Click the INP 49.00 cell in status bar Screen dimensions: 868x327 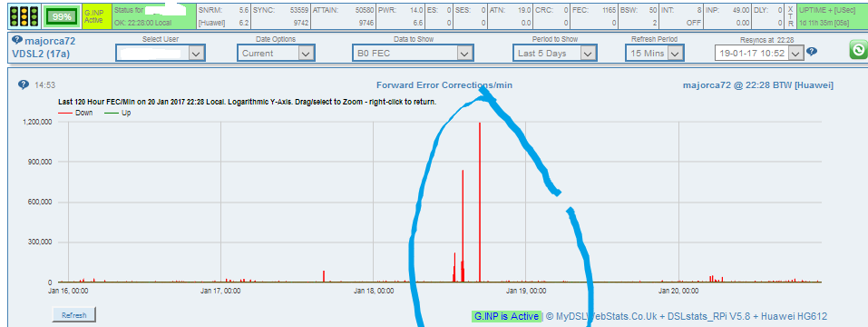(728, 16)
